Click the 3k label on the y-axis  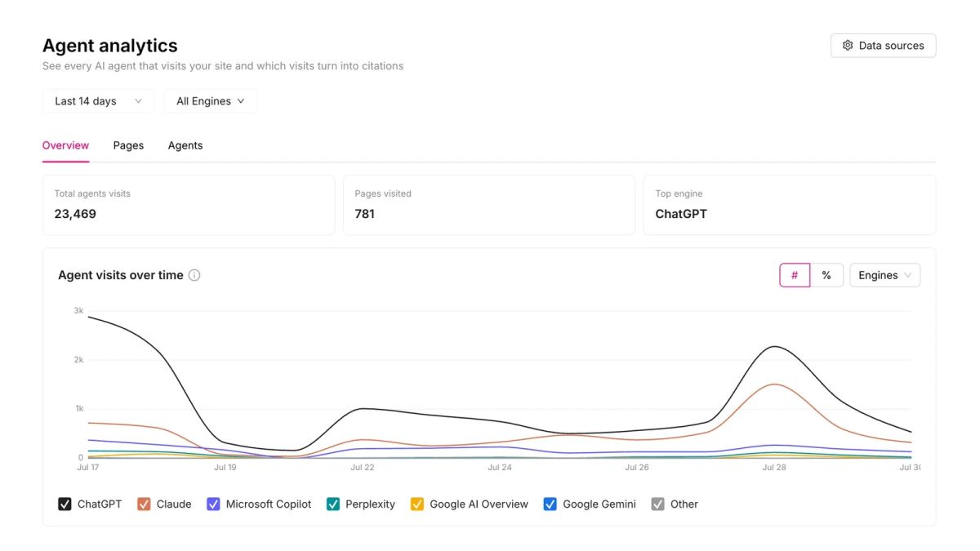78,310
